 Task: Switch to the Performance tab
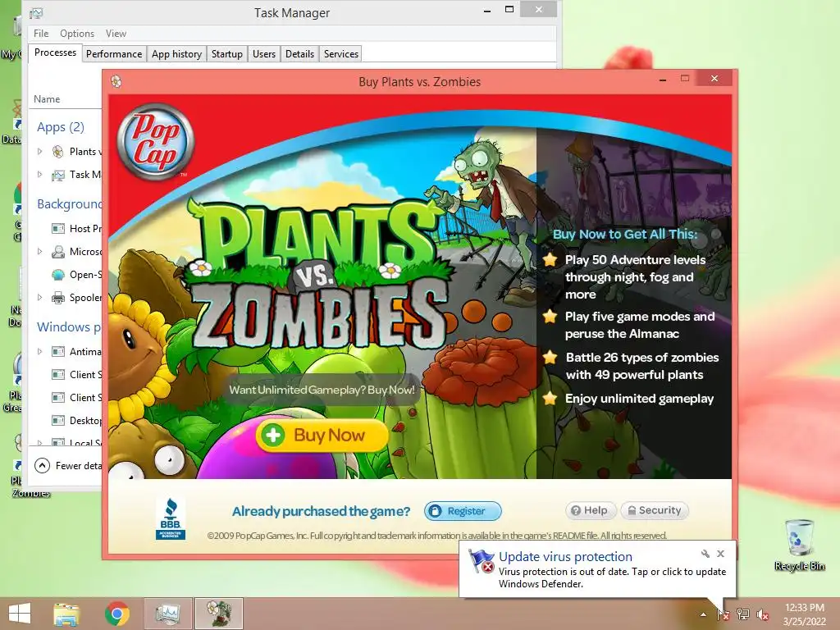click(114, 53)
